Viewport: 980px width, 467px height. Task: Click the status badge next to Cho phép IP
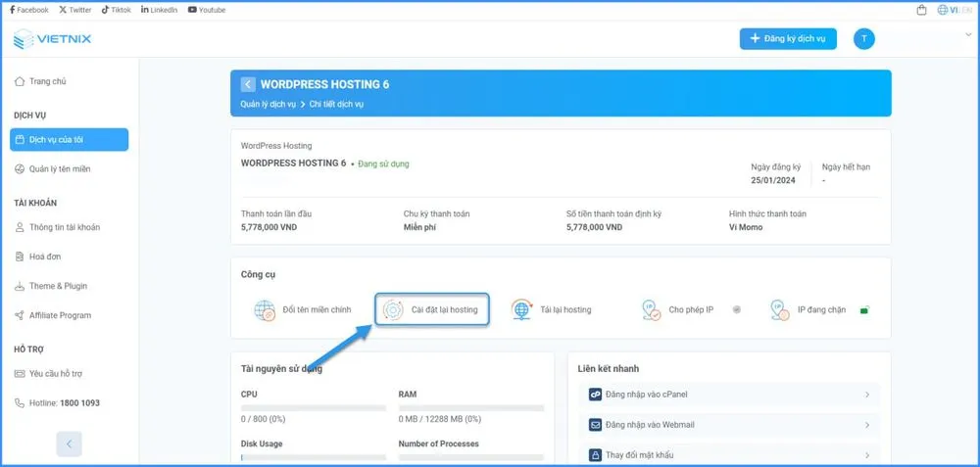[x=737, y=309]
